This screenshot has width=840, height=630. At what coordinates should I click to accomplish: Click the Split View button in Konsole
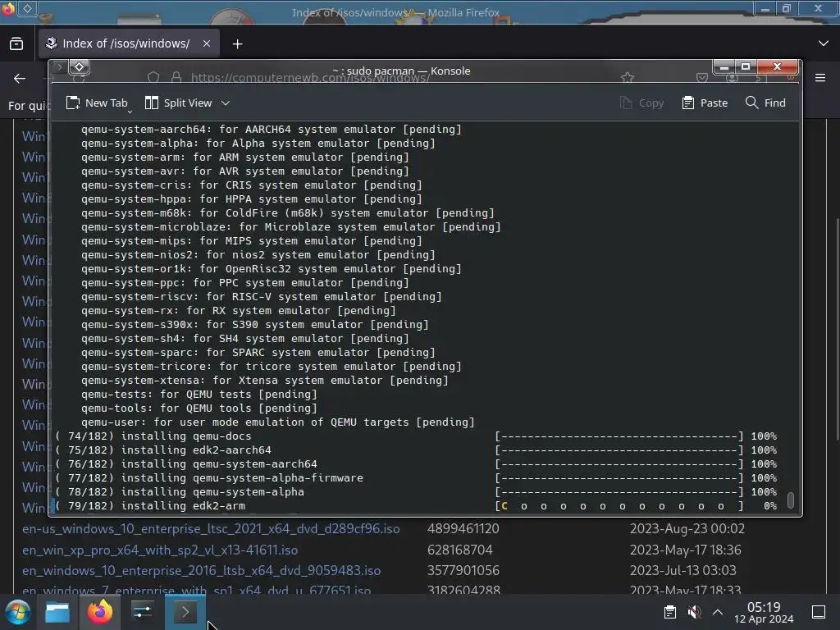(180, 103)
